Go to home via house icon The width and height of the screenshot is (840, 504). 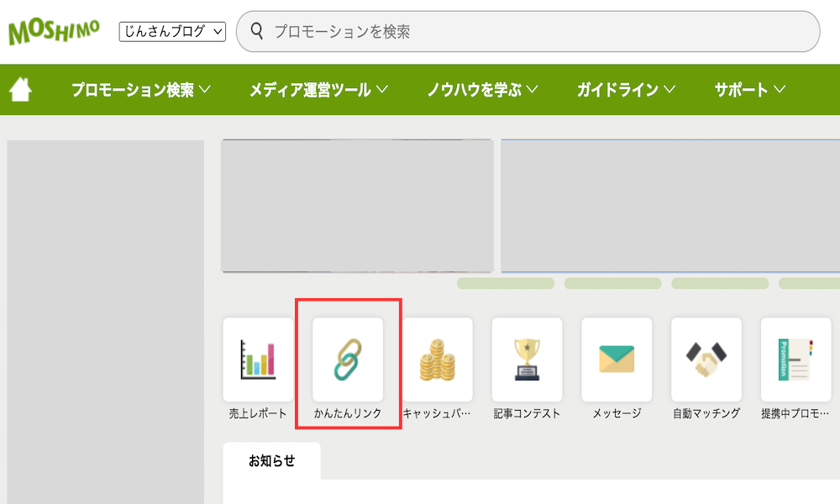(20, 89)
